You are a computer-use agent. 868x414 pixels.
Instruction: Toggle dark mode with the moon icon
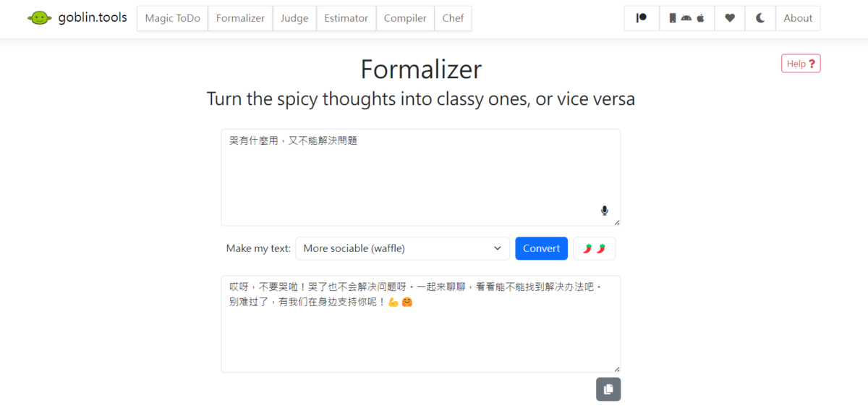760,18
